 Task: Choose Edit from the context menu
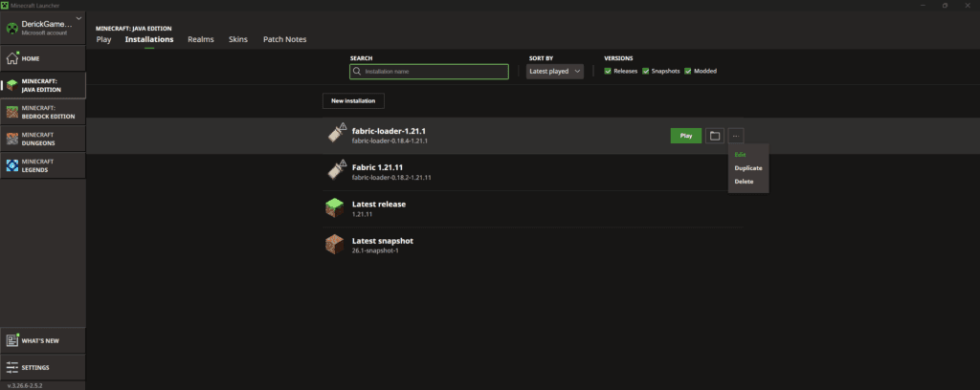pyautogui.click(x=741, y=154)
